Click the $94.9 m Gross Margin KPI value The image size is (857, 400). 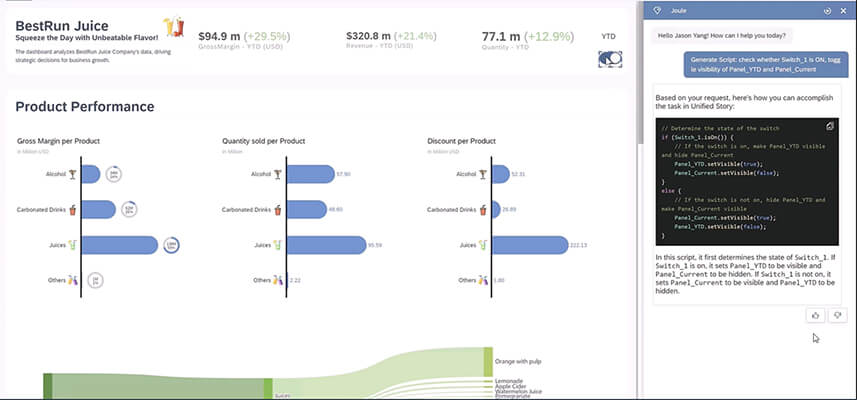tap(219, 37)
